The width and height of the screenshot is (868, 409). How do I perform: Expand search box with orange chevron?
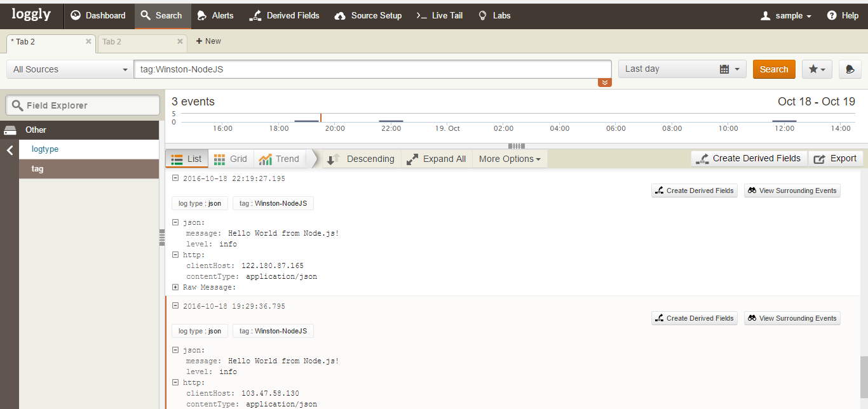point(604,83)
